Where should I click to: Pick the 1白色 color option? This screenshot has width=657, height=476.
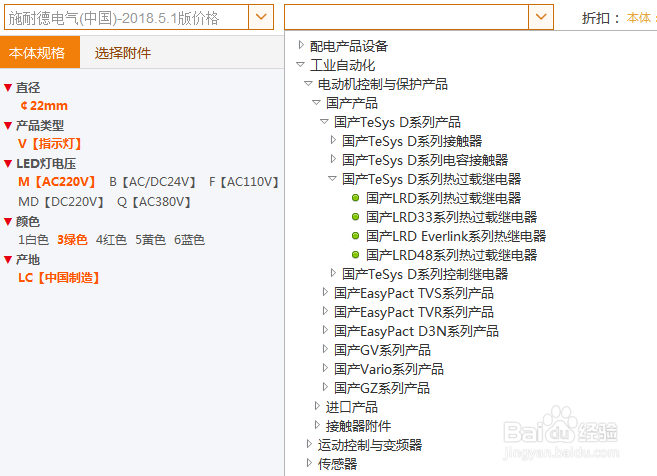coord(33,240)
